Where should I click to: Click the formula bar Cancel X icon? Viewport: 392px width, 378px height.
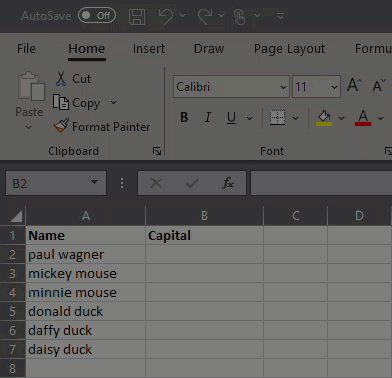156,183
